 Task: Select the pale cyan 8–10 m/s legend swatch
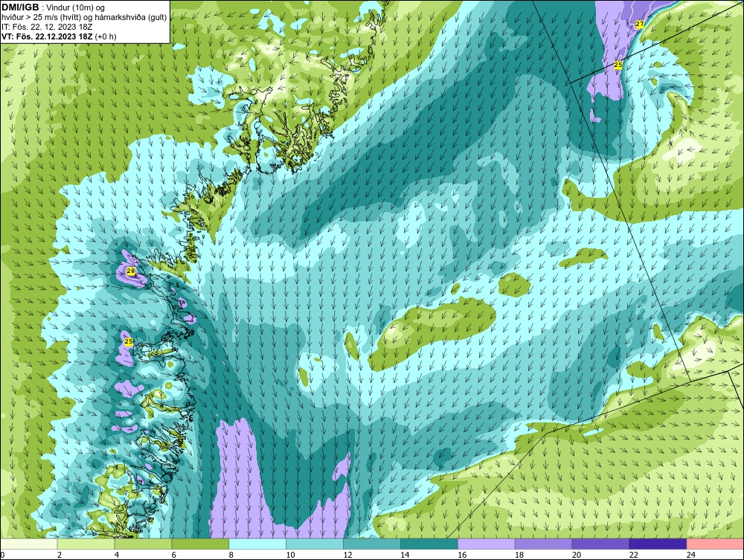pos(257,544)
